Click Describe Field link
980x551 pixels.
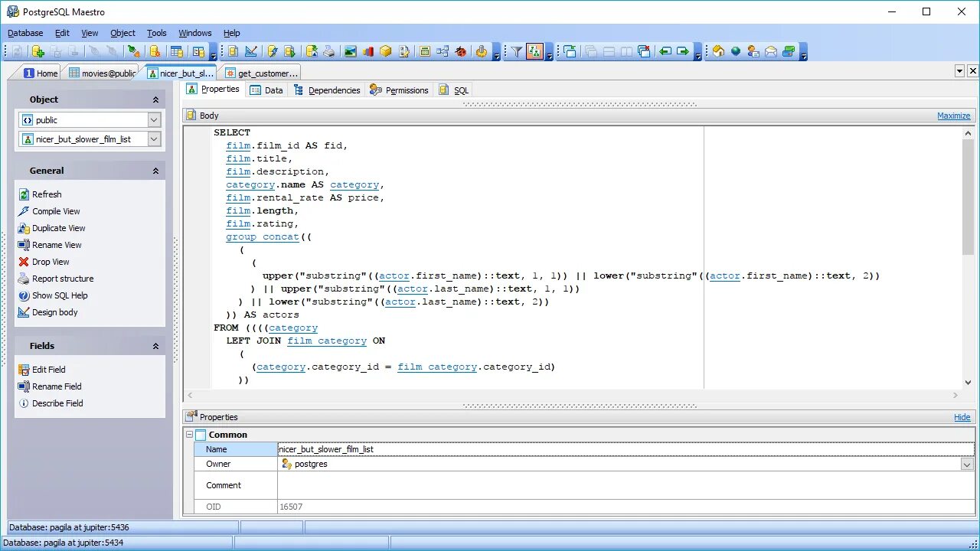coord(57,403)
